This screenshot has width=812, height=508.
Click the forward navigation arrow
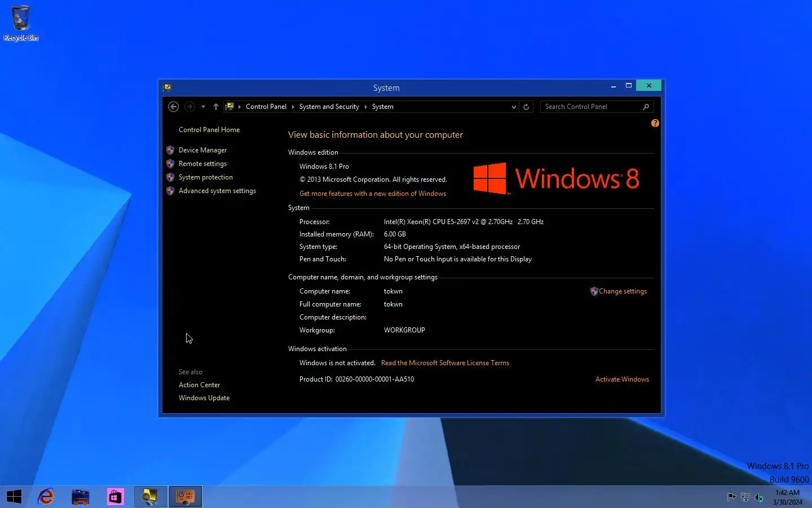coord(189,107)
